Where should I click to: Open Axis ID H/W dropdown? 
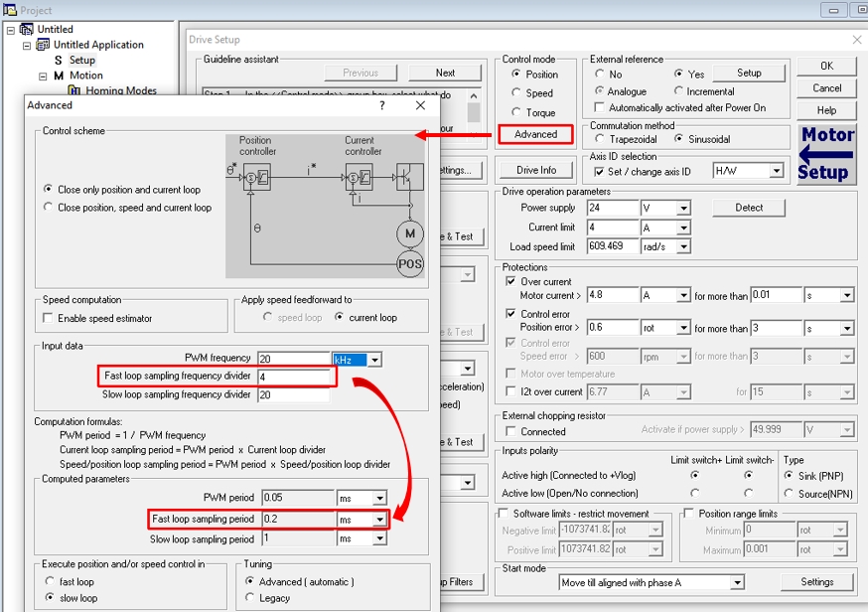(x=777, y=171)
